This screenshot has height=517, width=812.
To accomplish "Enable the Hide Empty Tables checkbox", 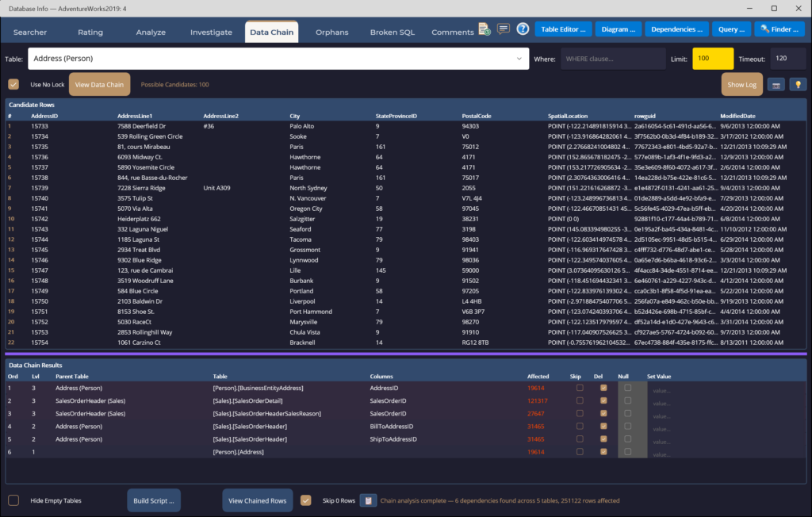I will pos(13,500).
